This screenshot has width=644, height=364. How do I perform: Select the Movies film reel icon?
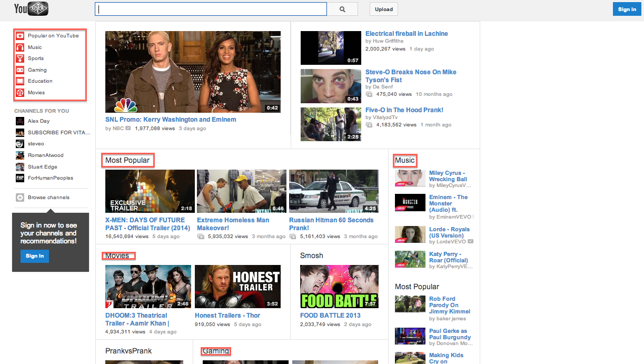click(19, 93)
